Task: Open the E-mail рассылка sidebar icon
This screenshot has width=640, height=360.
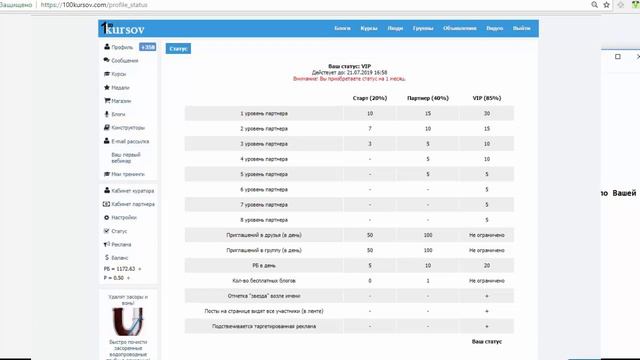Action: [107, 141]
